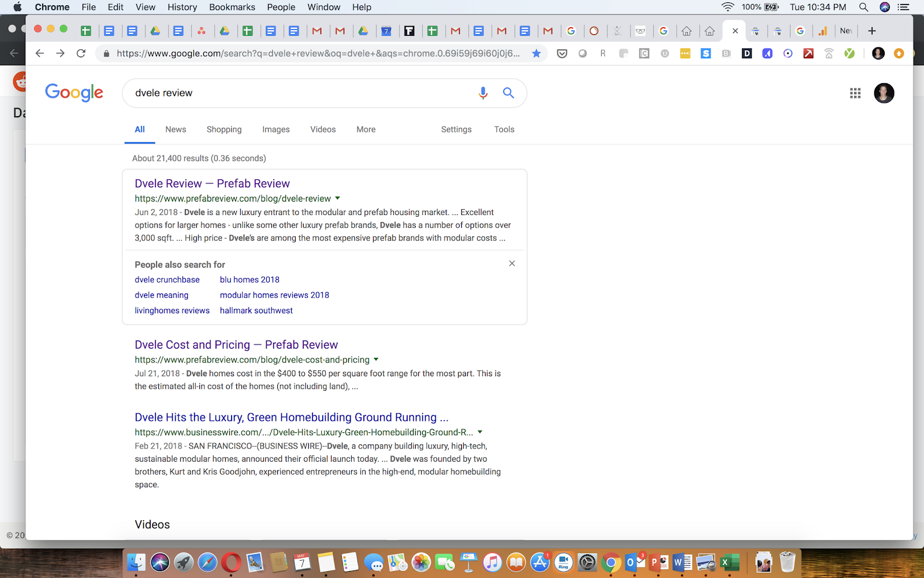Dismiss the People also search for box
This screenshot has height=578, width=924.
(x=512, y=264)
